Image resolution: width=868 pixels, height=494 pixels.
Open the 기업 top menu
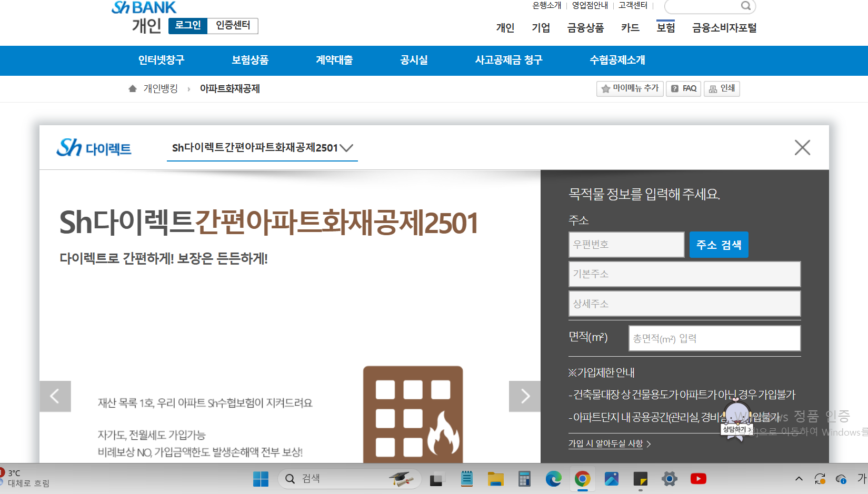click(541, 28)
